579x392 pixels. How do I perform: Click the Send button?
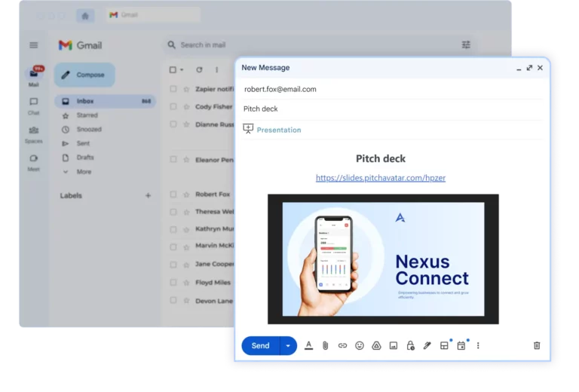tap(261, 346)
